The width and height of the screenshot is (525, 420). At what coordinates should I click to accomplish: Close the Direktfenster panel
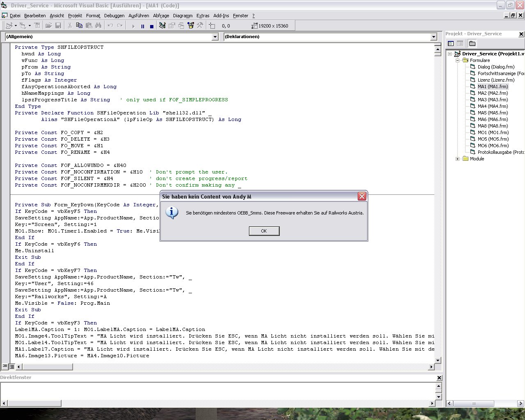click(x=439, y=378)
